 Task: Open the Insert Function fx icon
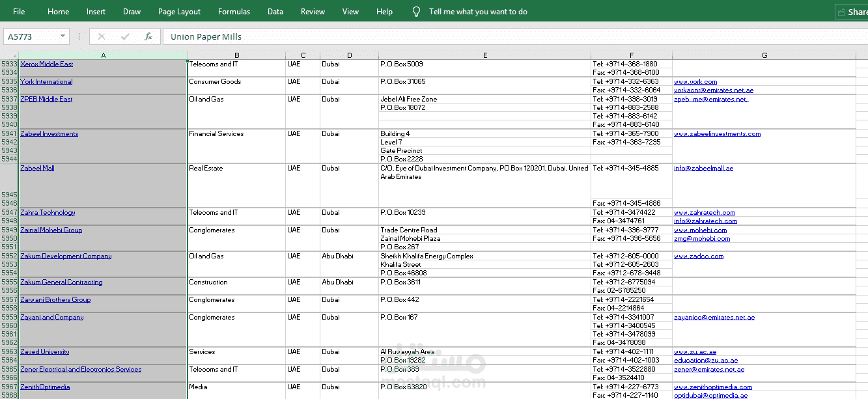(x=148, y=37)
